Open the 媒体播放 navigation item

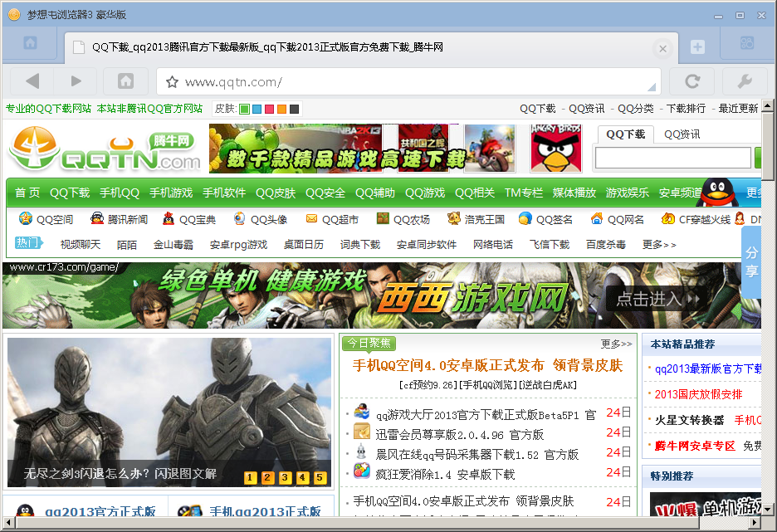[x=574, y=193]
